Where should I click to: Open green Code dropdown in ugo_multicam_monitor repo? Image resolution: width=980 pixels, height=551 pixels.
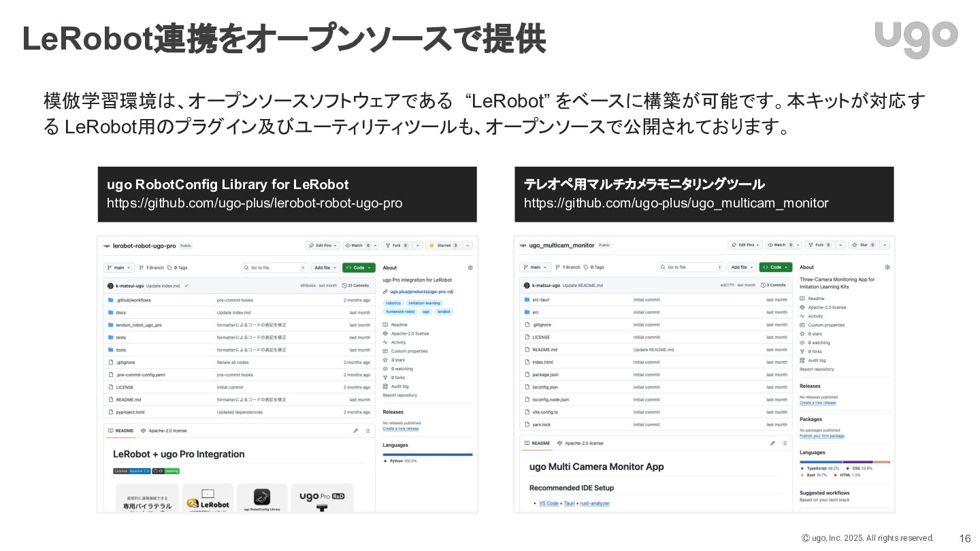pos(776,267)
